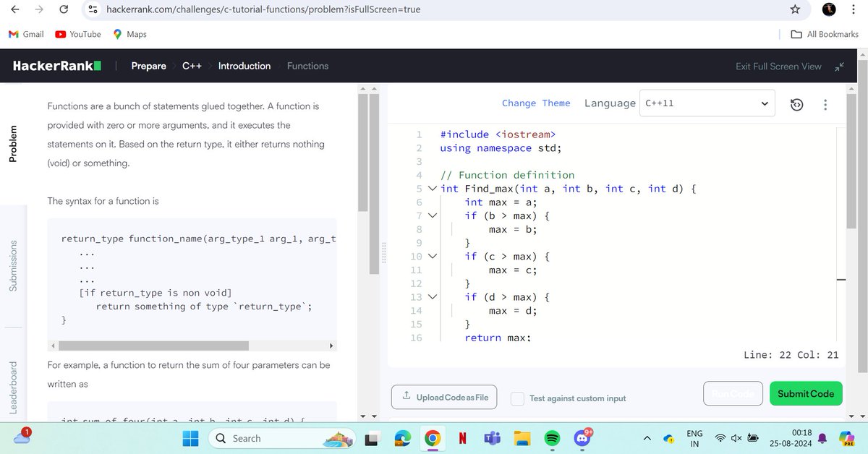
Task: Open Task View on taskbar
Action: 371,438
